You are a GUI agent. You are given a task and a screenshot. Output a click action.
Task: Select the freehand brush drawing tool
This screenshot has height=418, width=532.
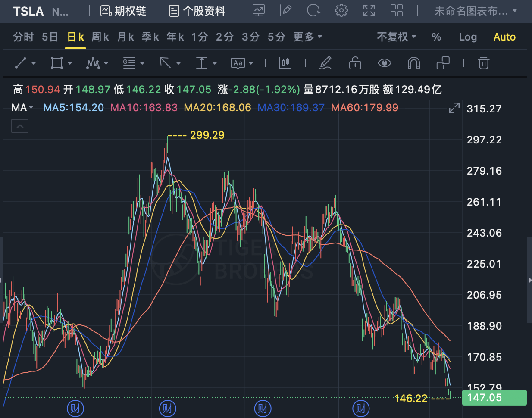pos(325,63)
